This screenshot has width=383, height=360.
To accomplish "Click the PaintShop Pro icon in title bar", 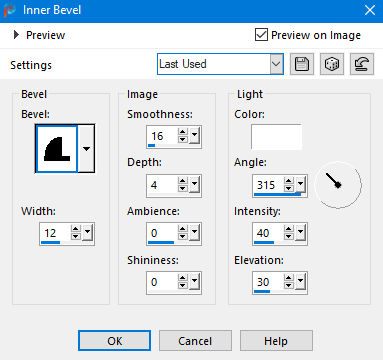I will coord(9,10).
